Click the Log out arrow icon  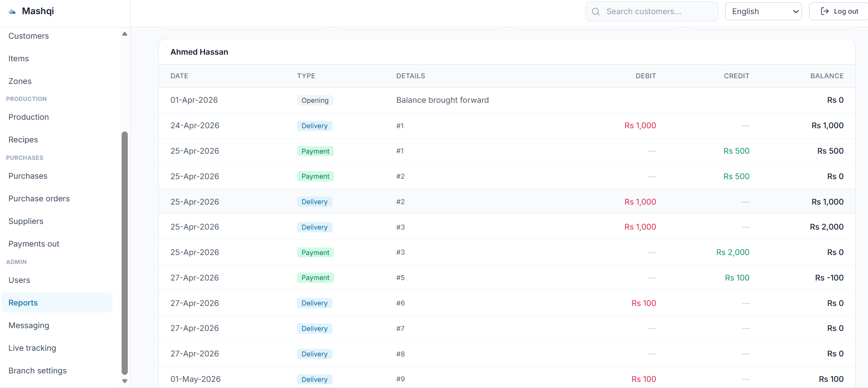825,11
